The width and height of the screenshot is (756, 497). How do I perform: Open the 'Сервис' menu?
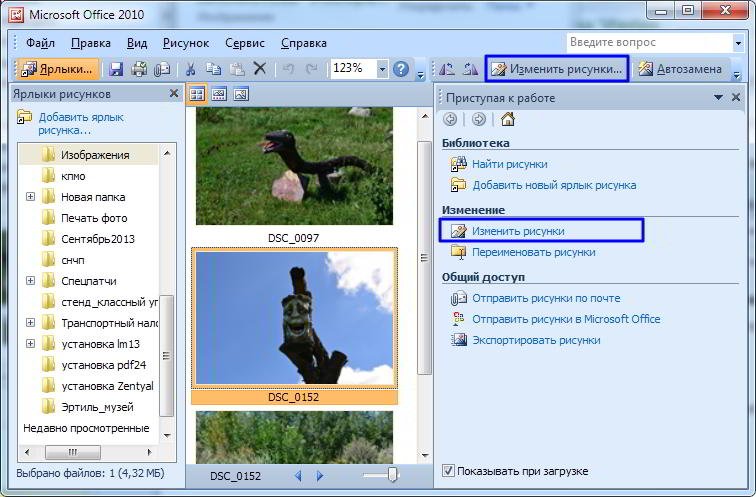point(245,43)
